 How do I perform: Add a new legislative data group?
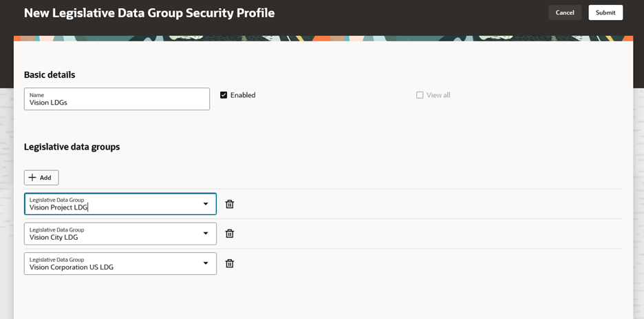(x=41, y=178)
